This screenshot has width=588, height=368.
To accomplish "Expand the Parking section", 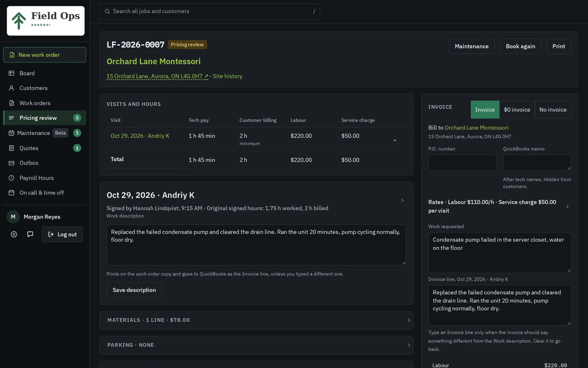I will (x=256, y=345).
